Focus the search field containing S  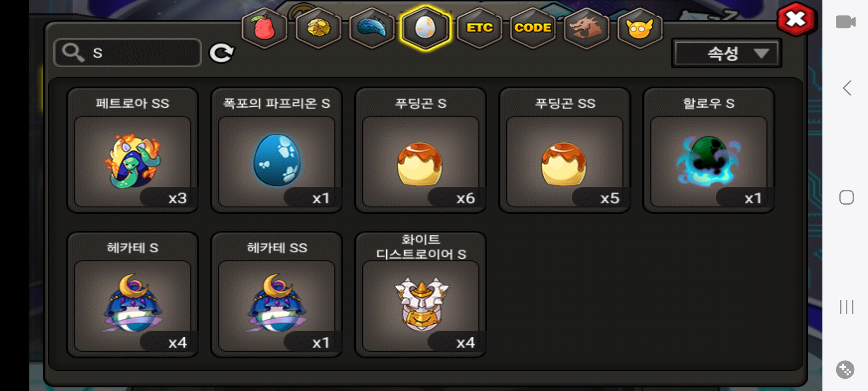pos(127,53)
